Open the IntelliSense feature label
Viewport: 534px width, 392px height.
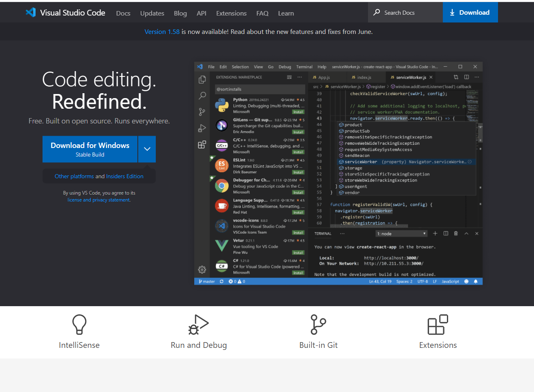[x=79, y=345]
